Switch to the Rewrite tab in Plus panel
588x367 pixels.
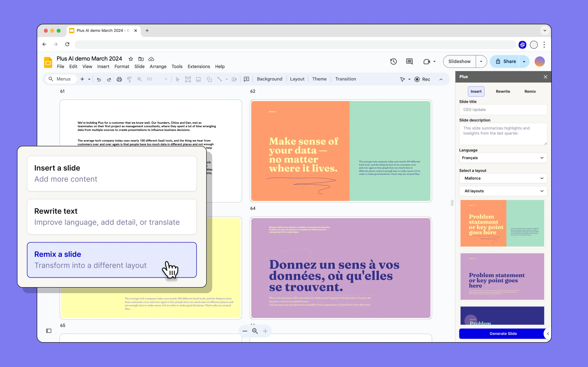pos(503,91)
